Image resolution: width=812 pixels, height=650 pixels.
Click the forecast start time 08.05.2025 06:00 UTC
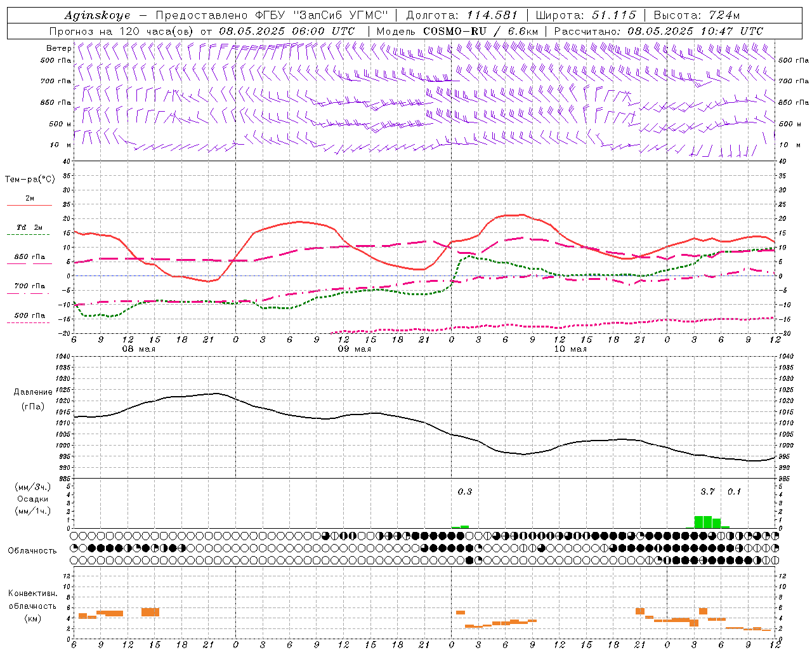coord(287,31)
